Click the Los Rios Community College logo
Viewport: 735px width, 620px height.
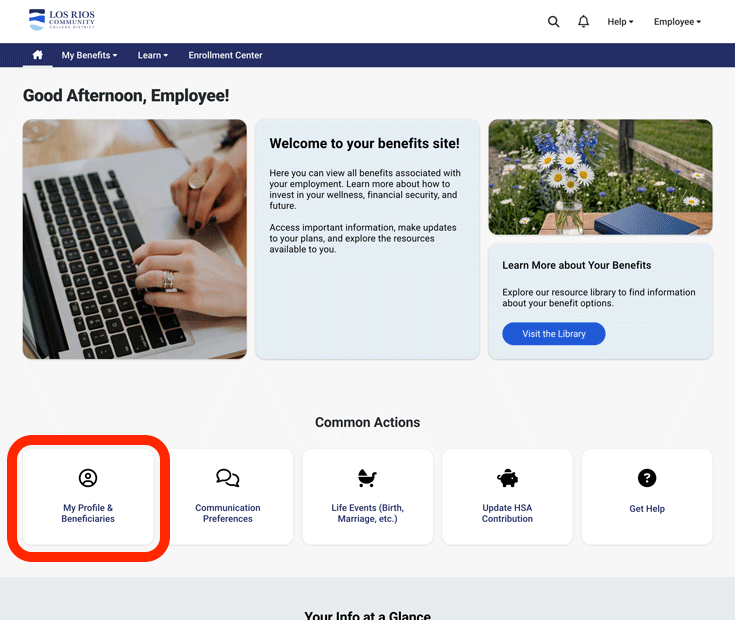pos(61,20)
